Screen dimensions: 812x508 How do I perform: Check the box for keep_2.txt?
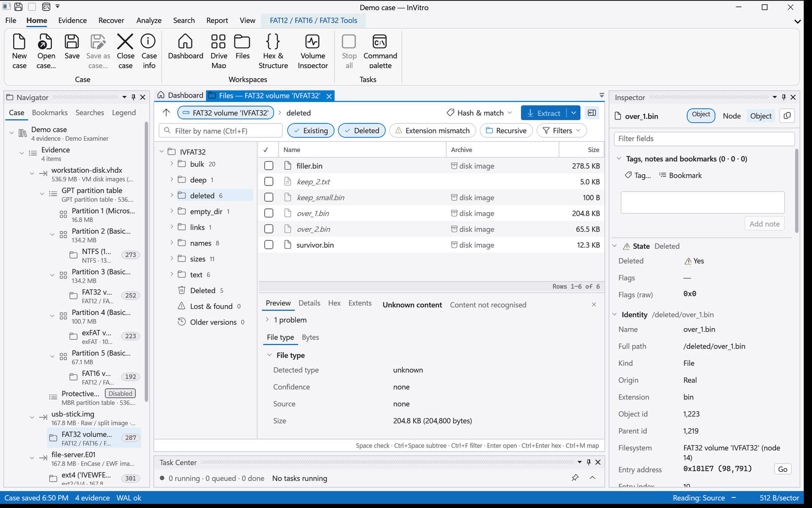tap(269, 181)
